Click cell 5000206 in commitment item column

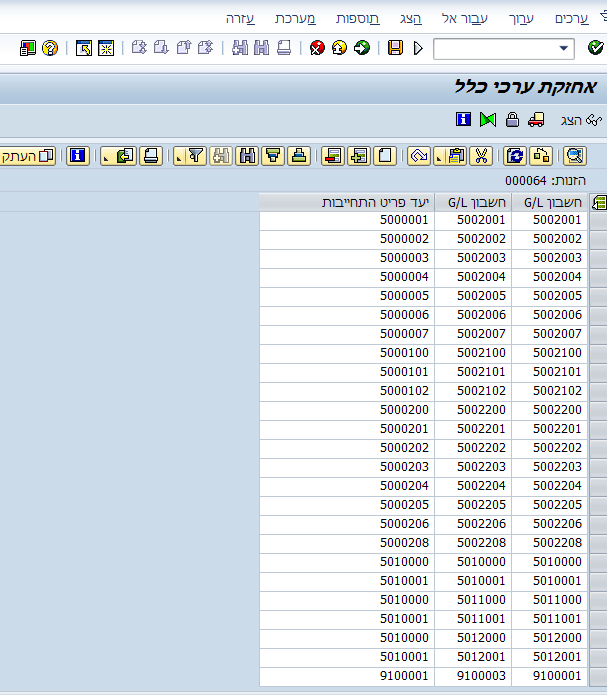click(347, 524)
